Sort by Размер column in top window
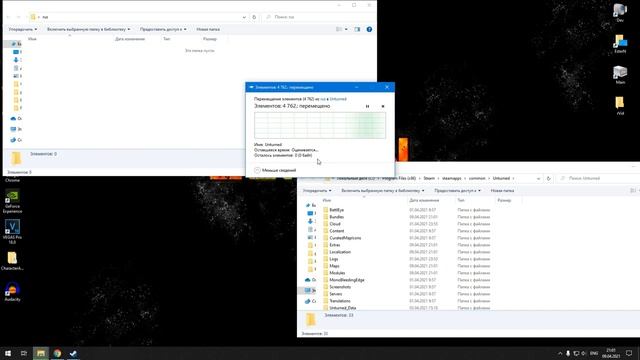The image size is (640, 360). (210, 39)
